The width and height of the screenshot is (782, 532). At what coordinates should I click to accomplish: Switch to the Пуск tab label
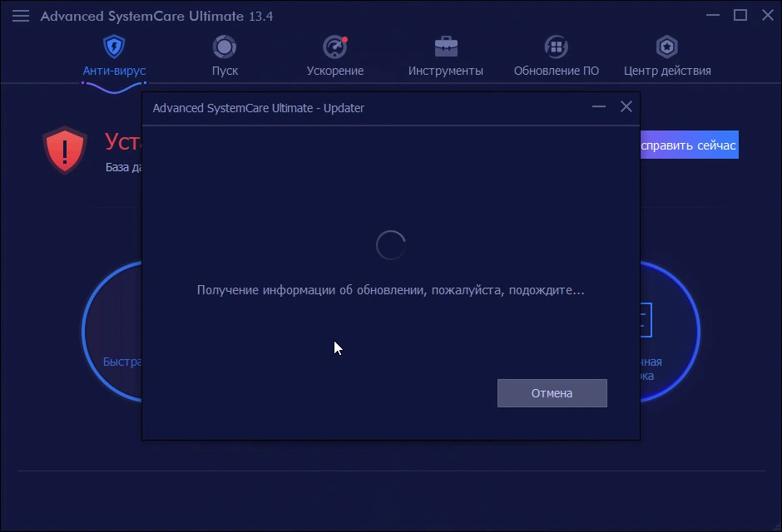click(225, 71)
